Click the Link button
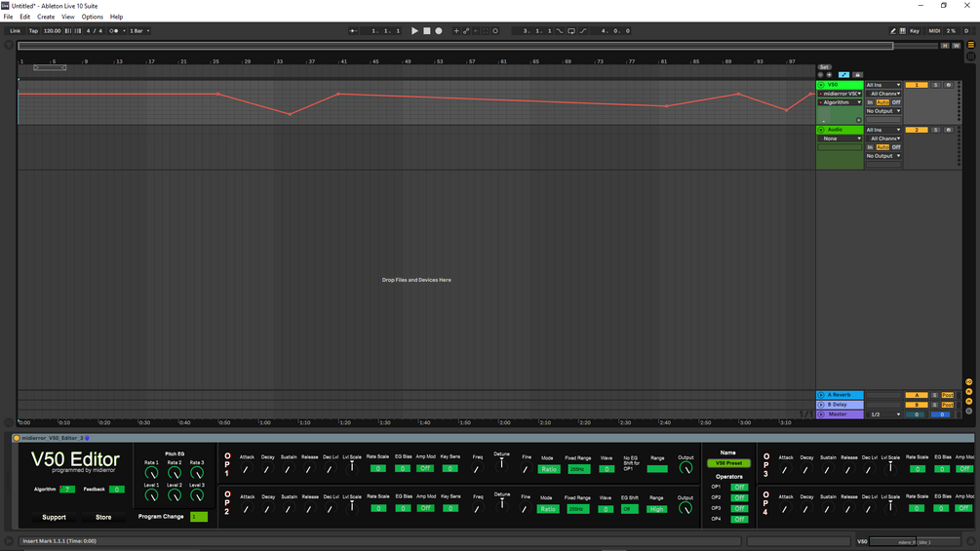Image resolution: width=980 pixels, height=551 pixels. click(15, 30)
